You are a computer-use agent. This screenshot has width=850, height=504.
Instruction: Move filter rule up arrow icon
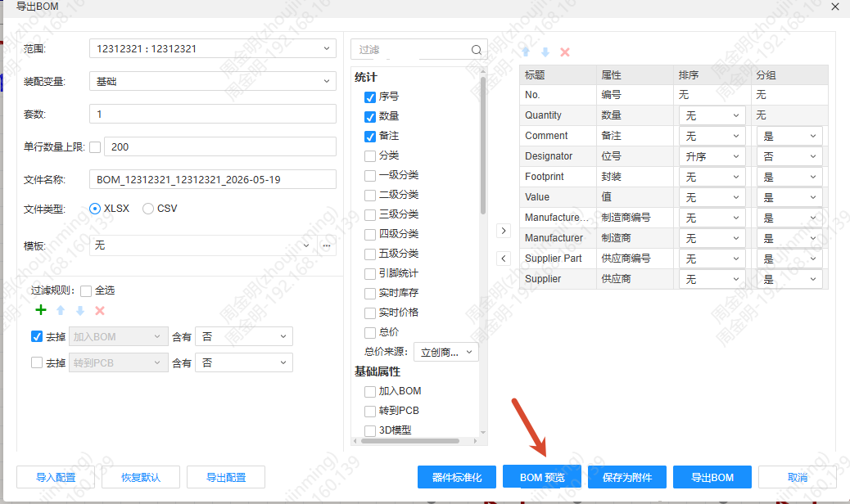[x=61, y=310]
